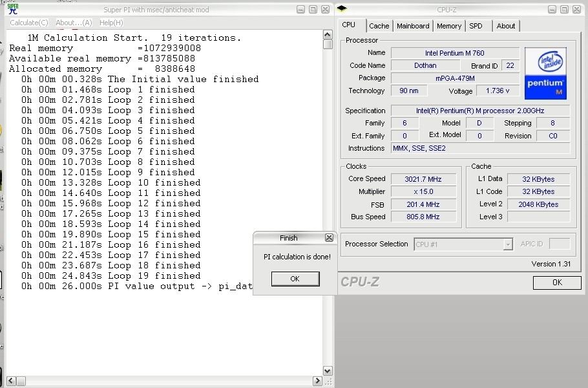Image resolution: width=588 pixels, height=388 pixels.
Task: Minimize the Super PI window
Action: click(300, 10)
